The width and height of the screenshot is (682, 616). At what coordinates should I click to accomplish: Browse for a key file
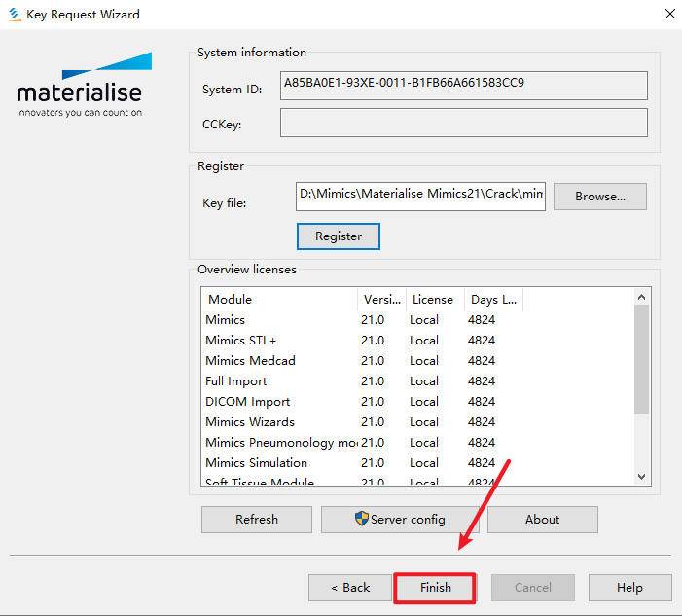pyautogui.click(x=599, y=197)
